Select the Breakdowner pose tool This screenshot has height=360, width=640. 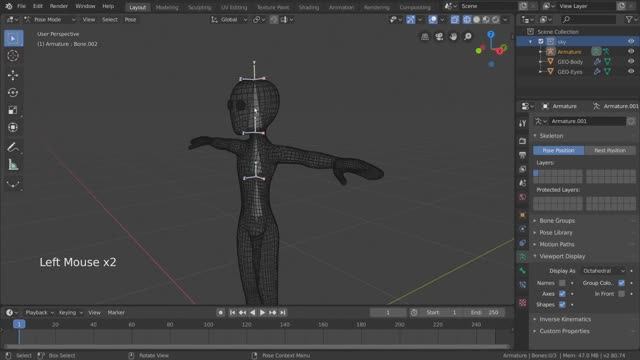tap(13, 184)
